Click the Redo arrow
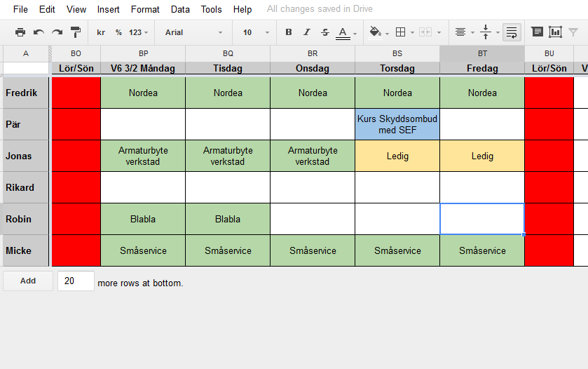Viewport: 588px width, 369px height. coord(57,32)
